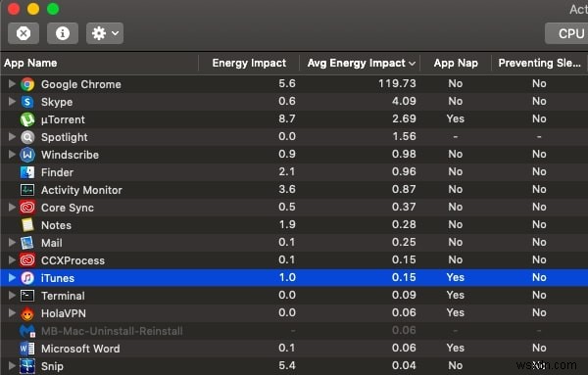
Task: Select the Spotlight row name
Action: click(64, 137)
